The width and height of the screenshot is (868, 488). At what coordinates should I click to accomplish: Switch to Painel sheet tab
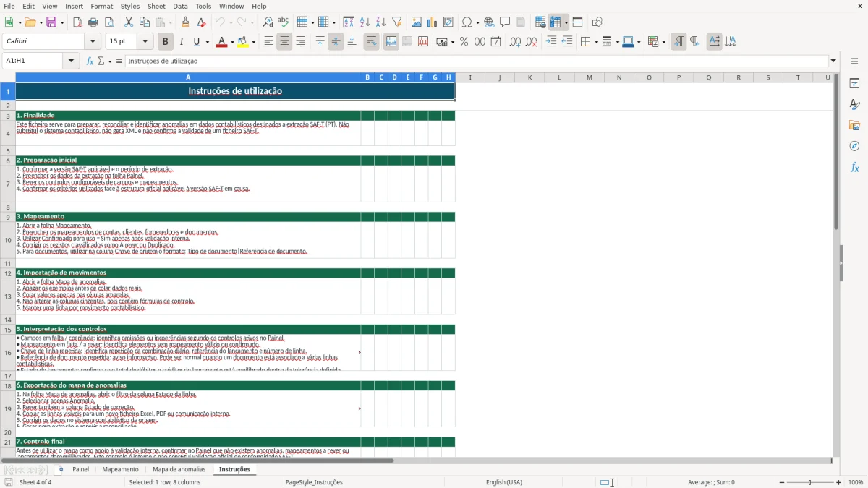click(80, 469)
